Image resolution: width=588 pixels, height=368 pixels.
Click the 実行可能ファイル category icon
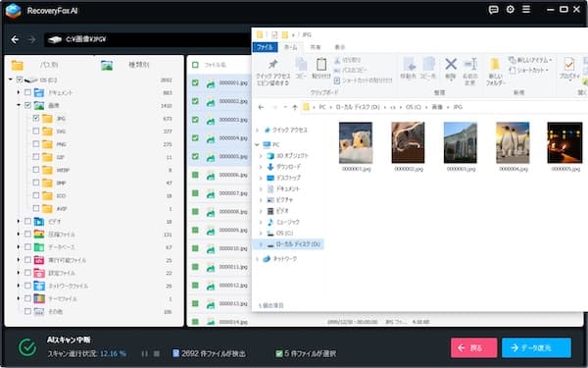39,260
